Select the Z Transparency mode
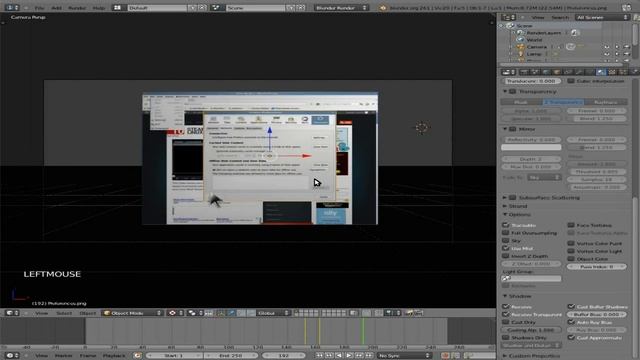 click(x=563, y=102)
